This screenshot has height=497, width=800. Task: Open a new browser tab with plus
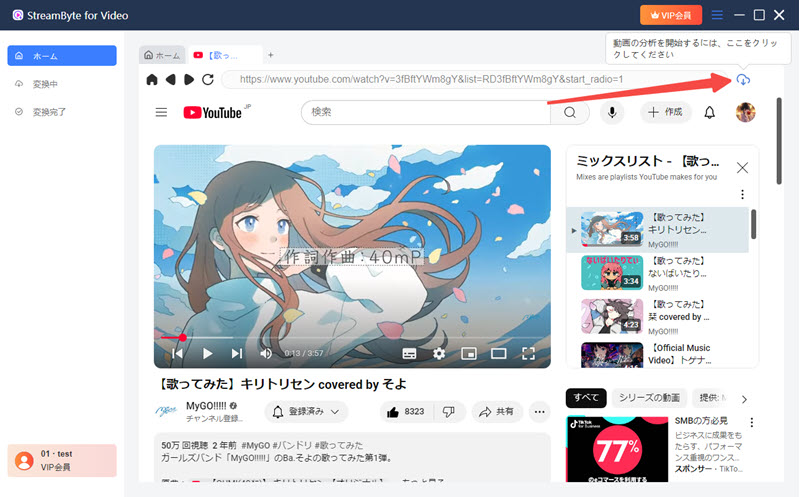click(271, 55)
